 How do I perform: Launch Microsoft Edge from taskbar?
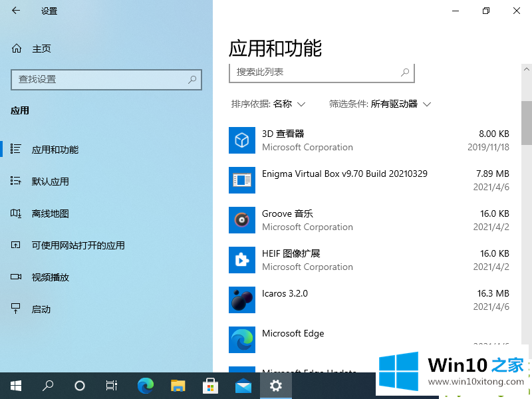tap(146, 386)
